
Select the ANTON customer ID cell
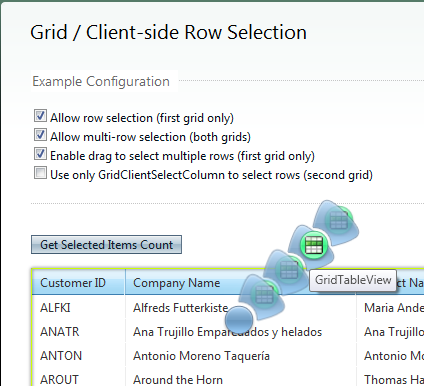point(79,356)
